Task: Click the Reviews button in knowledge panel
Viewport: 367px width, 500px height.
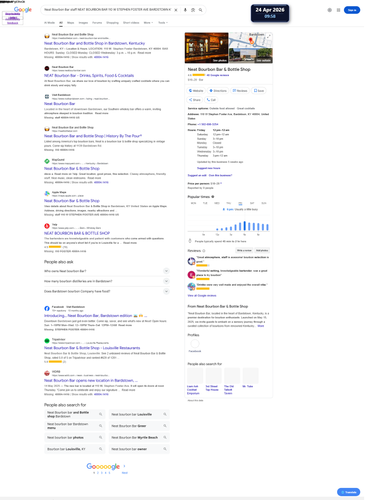Action: click(240, 91)
